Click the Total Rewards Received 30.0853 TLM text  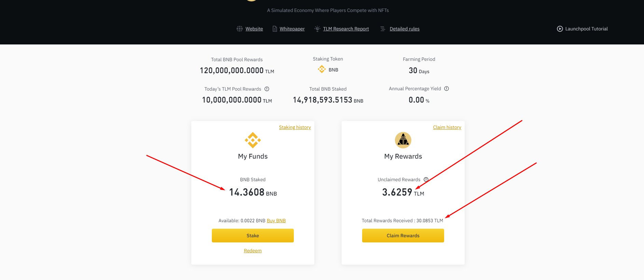pos(402,221)
